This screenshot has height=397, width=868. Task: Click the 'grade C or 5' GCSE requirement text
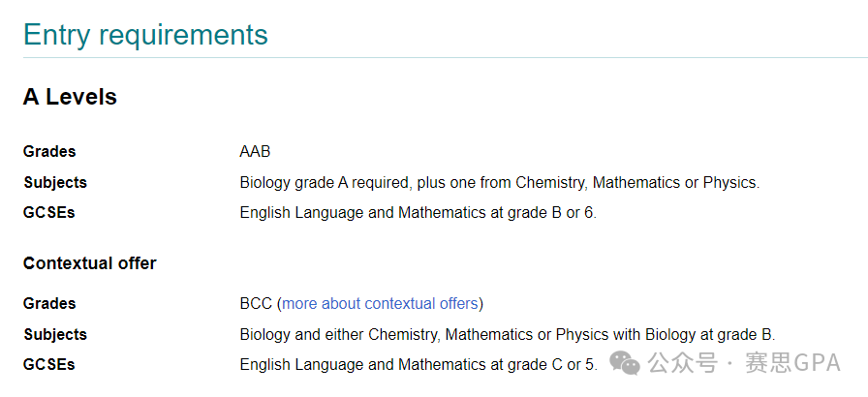point(552,365)
